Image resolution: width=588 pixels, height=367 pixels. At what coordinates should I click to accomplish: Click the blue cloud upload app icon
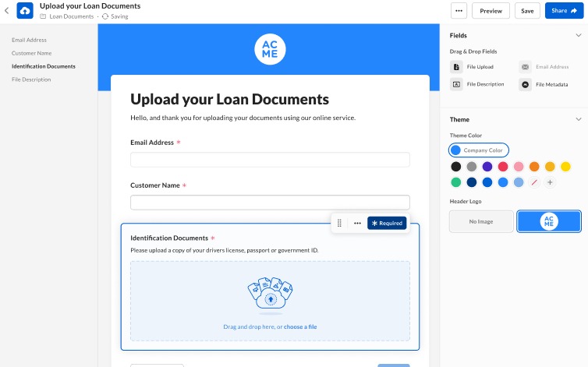point(25,11)
